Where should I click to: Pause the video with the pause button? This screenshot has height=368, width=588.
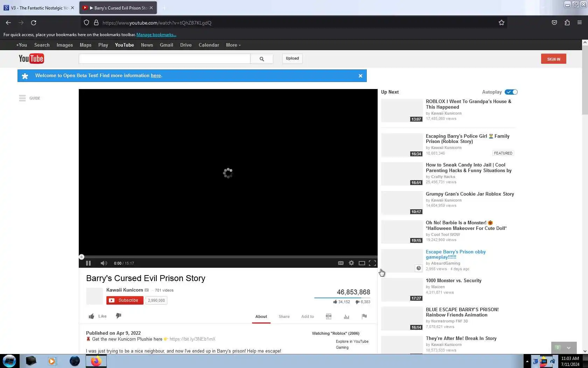coord(89,263)
